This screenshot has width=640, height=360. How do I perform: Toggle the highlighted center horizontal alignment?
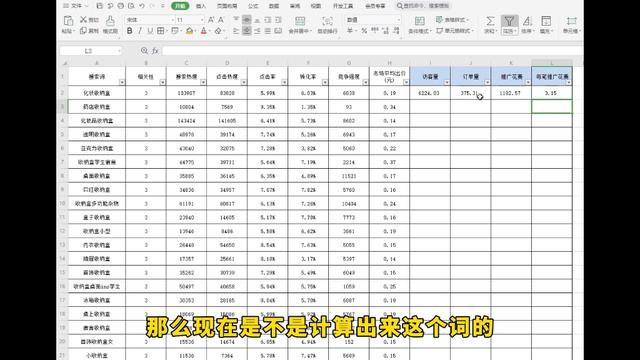pos(247,31)
